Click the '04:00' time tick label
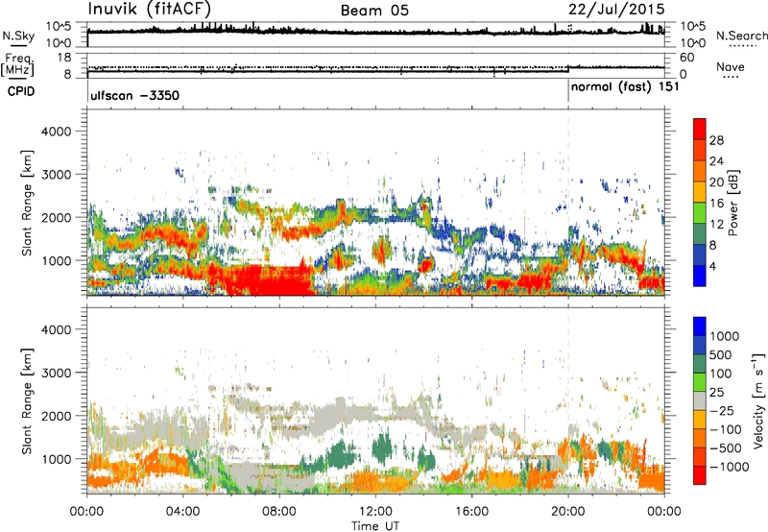The width and height of the screenshot is (768, 532). 182,512
